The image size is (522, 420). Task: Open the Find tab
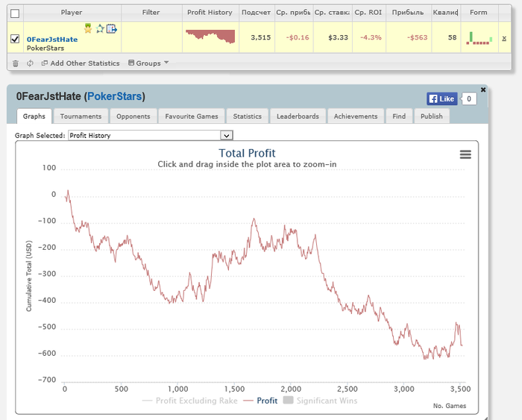click(399, 116)
